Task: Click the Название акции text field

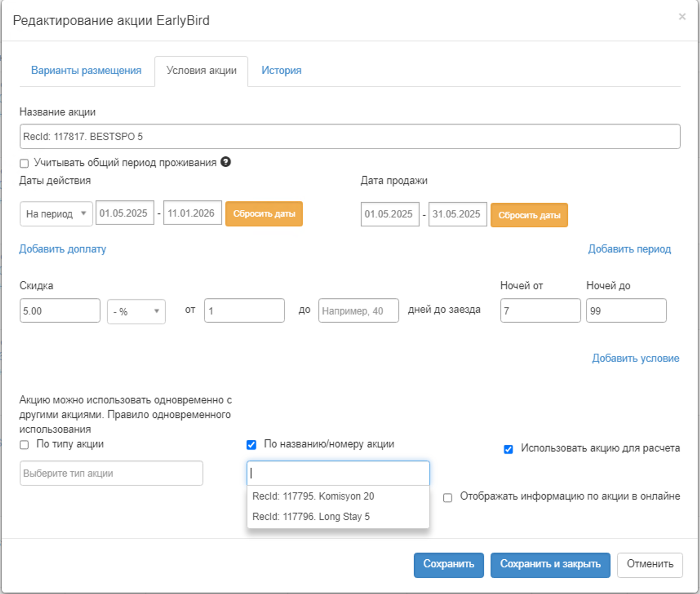Action: coord(349,137)
